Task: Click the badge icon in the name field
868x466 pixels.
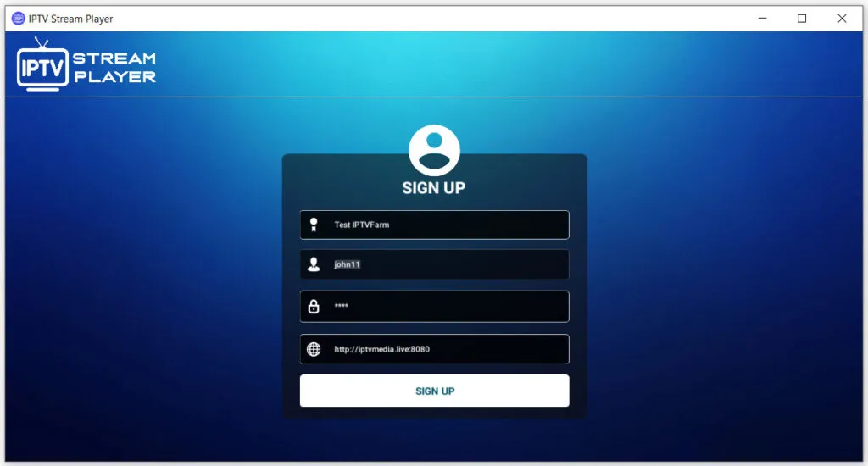Action: pos(314,225)
